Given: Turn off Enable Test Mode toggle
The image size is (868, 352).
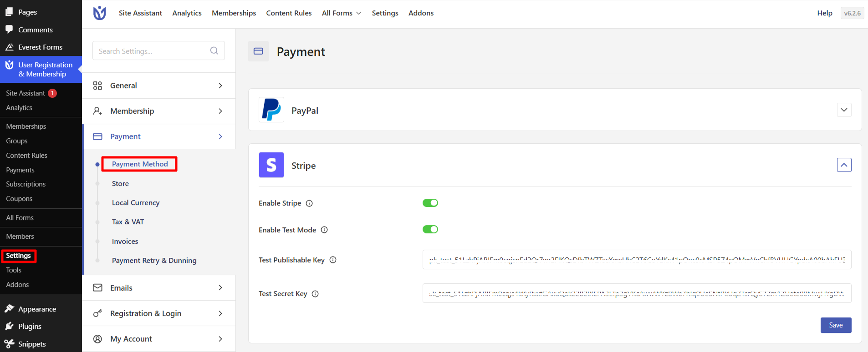Looking at the screenshot, I should tap(430, 229).
